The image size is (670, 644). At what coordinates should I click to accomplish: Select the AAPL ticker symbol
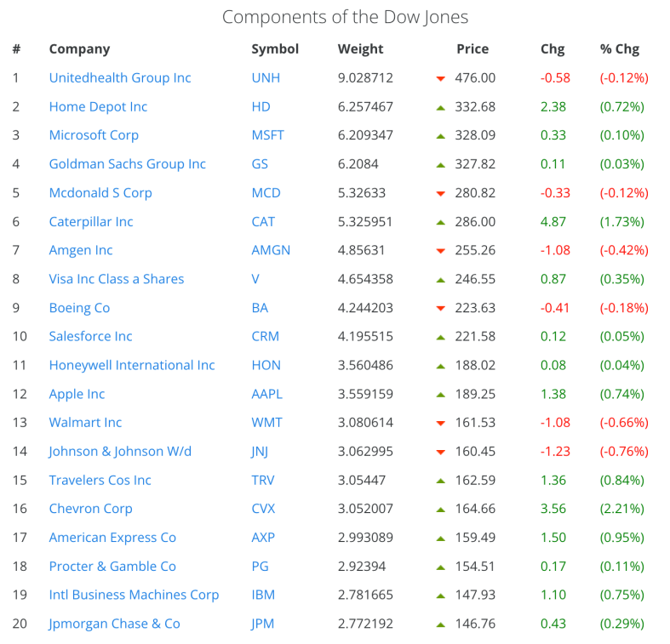point(267,394)
